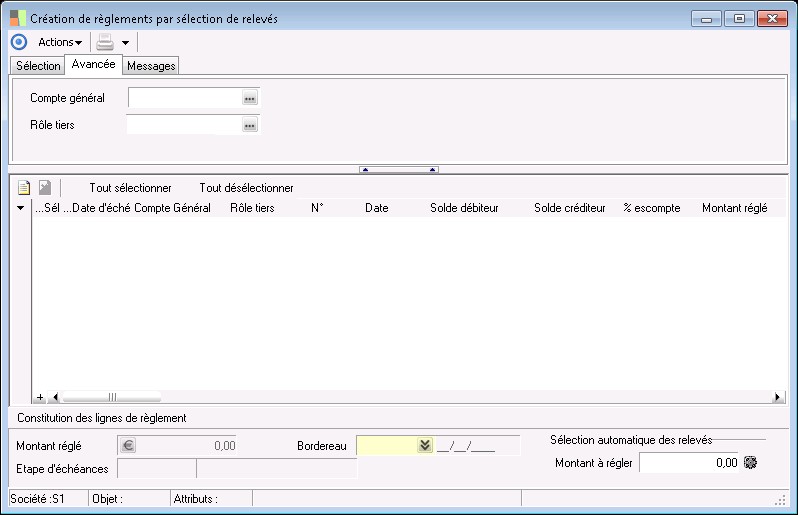Click the Date column header
The height and width of the screenshot is (515, 798).
pos(377,208)
